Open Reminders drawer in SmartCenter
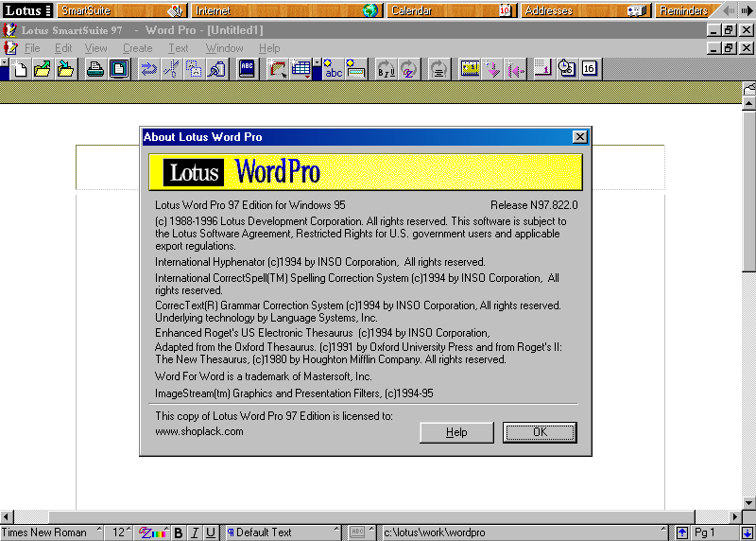The image size is (756, 541). click(x=687, y=10)
